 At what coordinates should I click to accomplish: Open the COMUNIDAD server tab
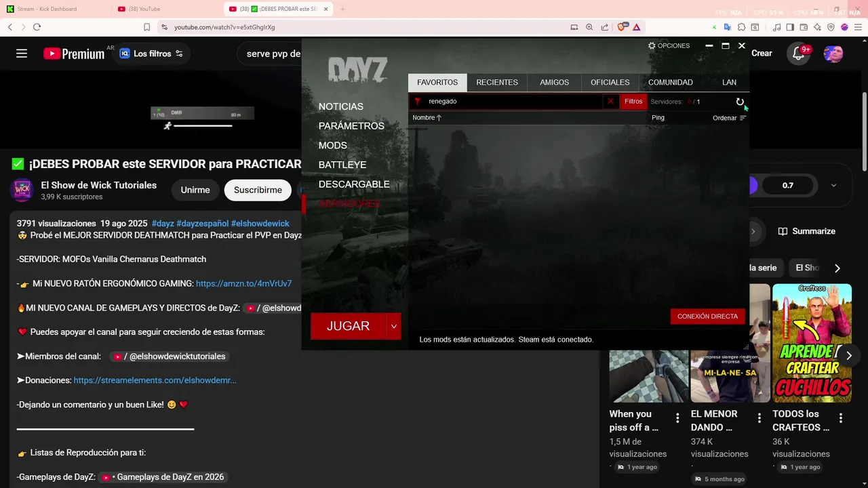(x=671, y=82)
